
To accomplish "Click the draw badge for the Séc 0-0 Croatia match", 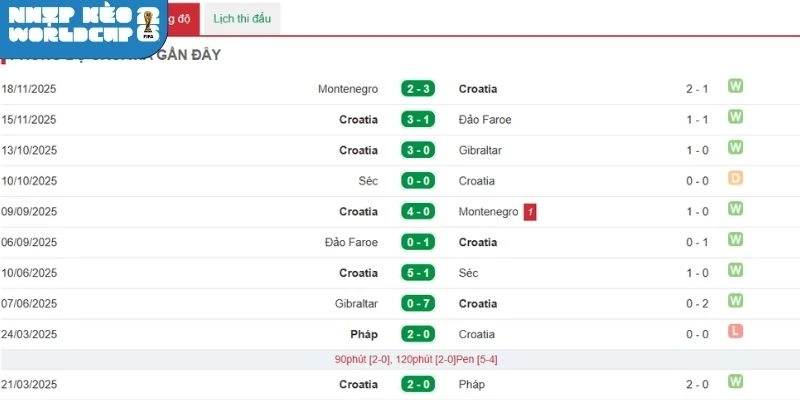I will pos(736,179).
